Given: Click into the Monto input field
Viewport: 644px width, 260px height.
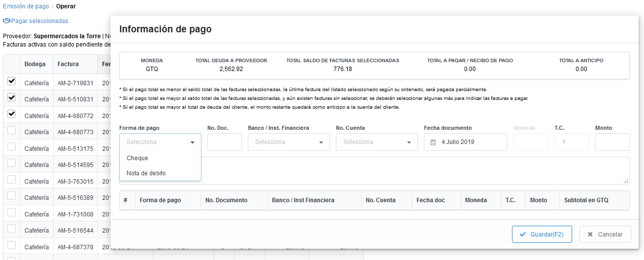Looking at the screenshot, I should tap(612, 142).
